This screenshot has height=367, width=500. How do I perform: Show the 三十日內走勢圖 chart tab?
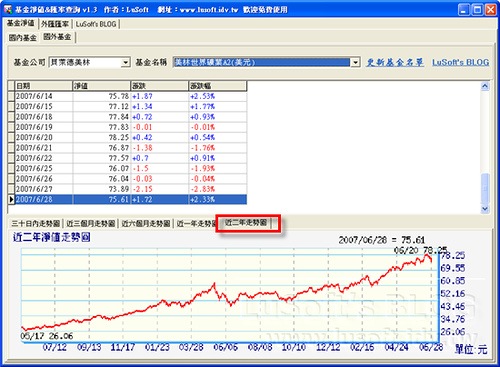click(36, 223)
